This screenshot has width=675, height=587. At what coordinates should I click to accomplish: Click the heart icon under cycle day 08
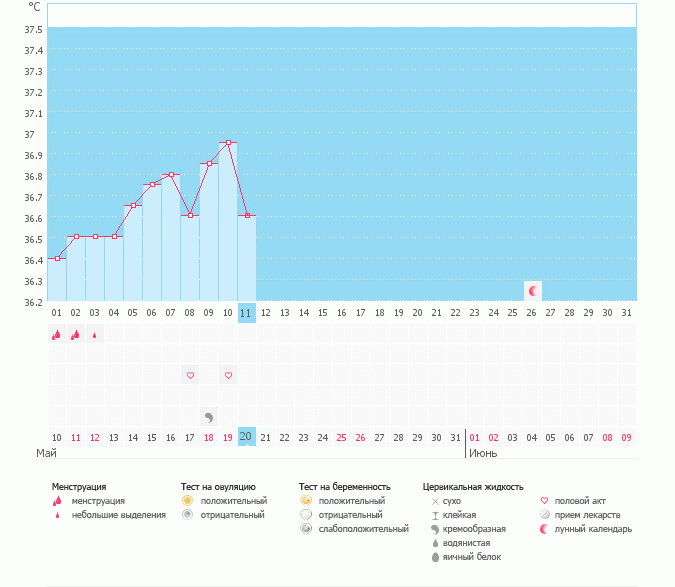(190, 375)
